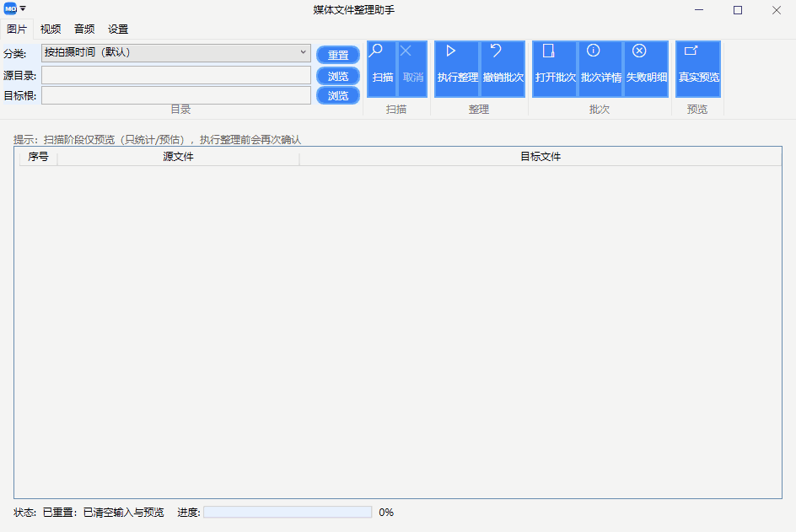Expand the 分类 classification dropdown
Image resolution: width=796 pixels, height=532 pixels.
pos(176,53)
